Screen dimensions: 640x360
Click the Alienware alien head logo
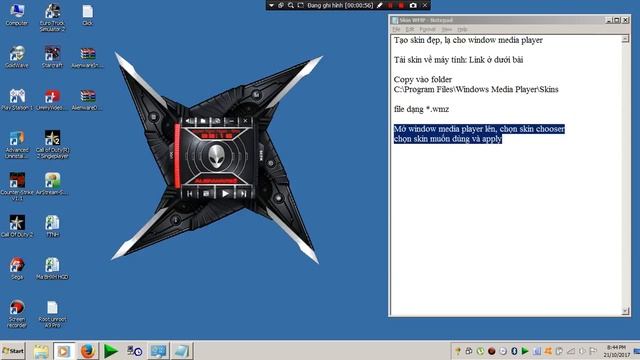coord(216,156)
